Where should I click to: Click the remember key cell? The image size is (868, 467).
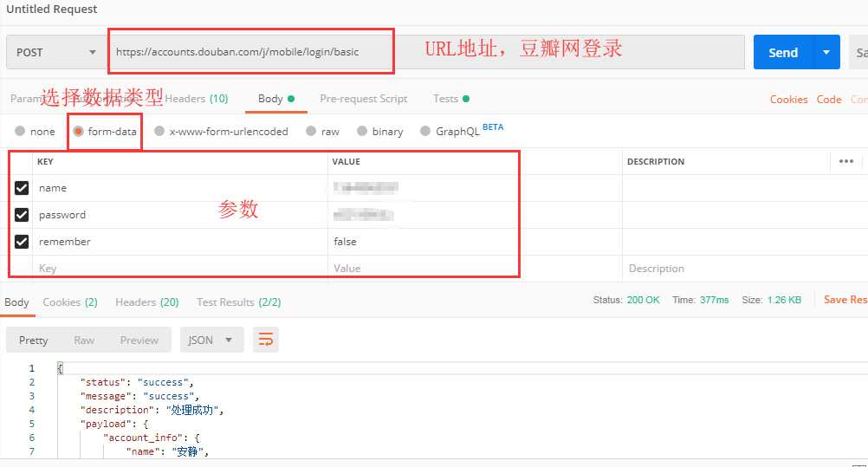coord(180,242)
